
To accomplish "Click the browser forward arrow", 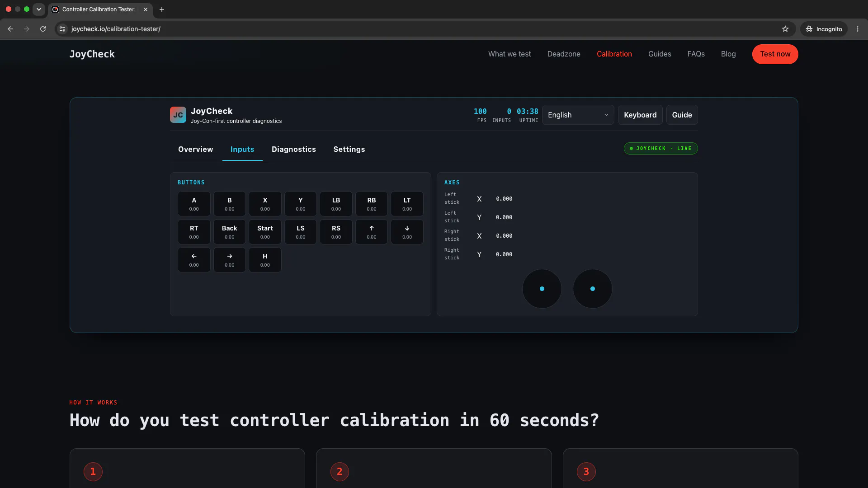I will [27, 29].
